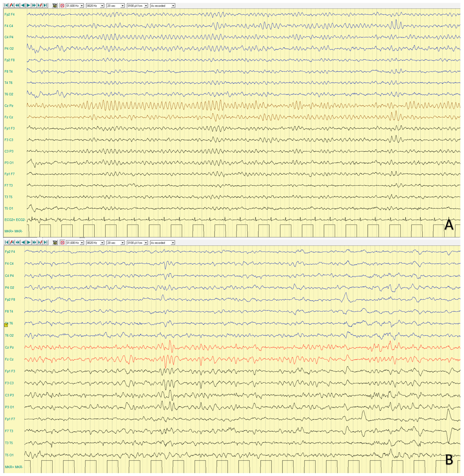The image size is (464, 476).
Task: Click camera video icon in lower toolbar
Action: pyautogui.click(x=55, y=243)
